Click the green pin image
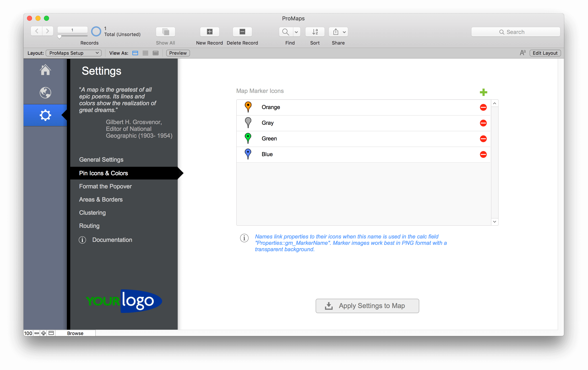588x370 pixels. [x=248, y=138]
